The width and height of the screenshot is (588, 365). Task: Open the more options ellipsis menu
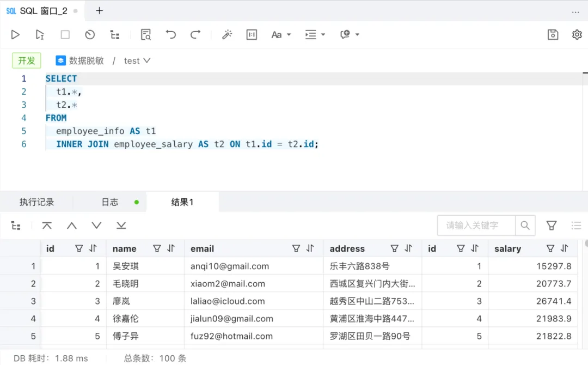click(x=575, y=12)
